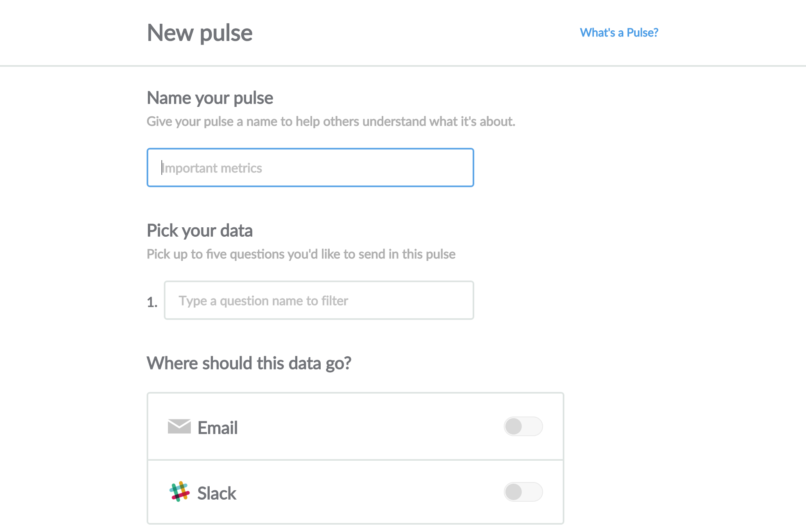Click the "Name your pulse" heading
The width and height of the screenshot is (806, 532).
coord(210,98)
